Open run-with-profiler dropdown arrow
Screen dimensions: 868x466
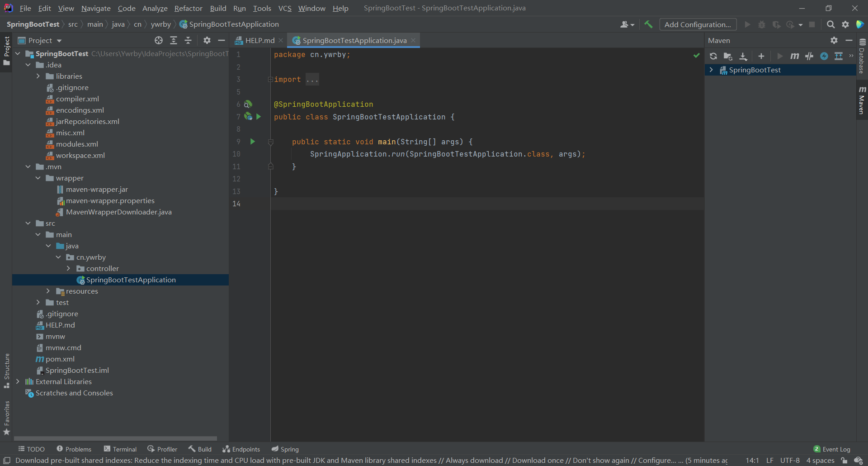click(x=800, y=25)
